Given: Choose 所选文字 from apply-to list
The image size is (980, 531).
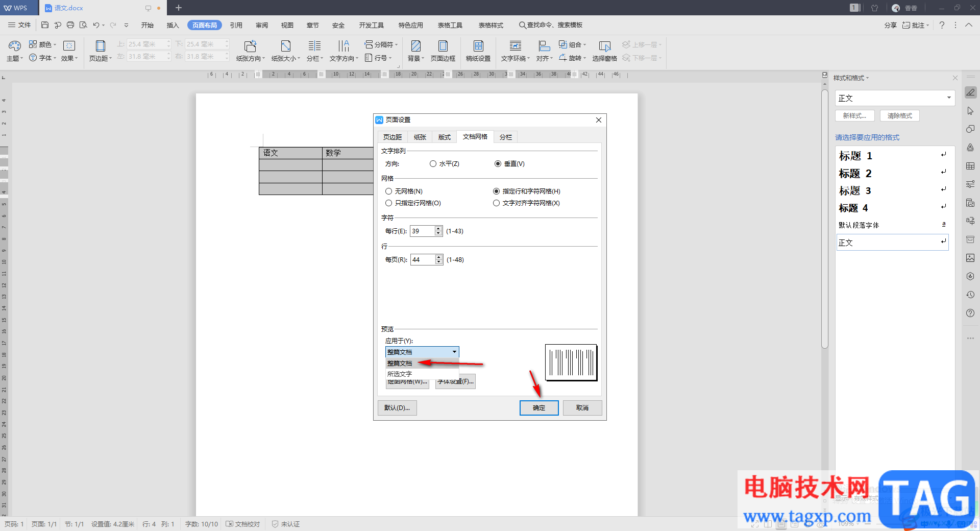Looking at the screenshot, I should [x=422, y=374].
